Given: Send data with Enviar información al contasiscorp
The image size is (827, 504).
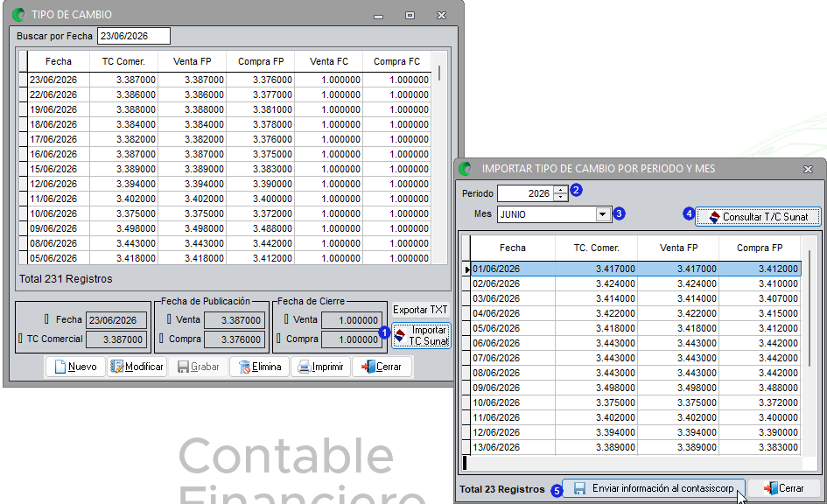Looking at the screenshot, I should click(654, 489).
